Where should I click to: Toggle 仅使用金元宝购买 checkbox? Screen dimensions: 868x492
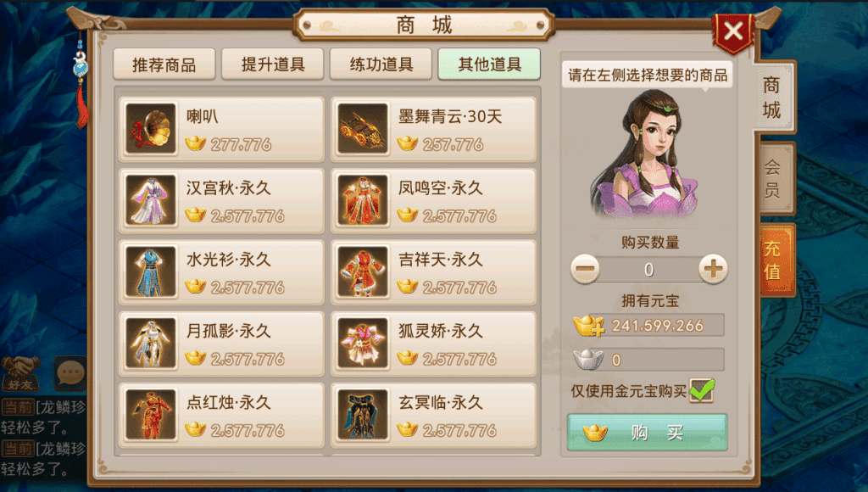701,390
